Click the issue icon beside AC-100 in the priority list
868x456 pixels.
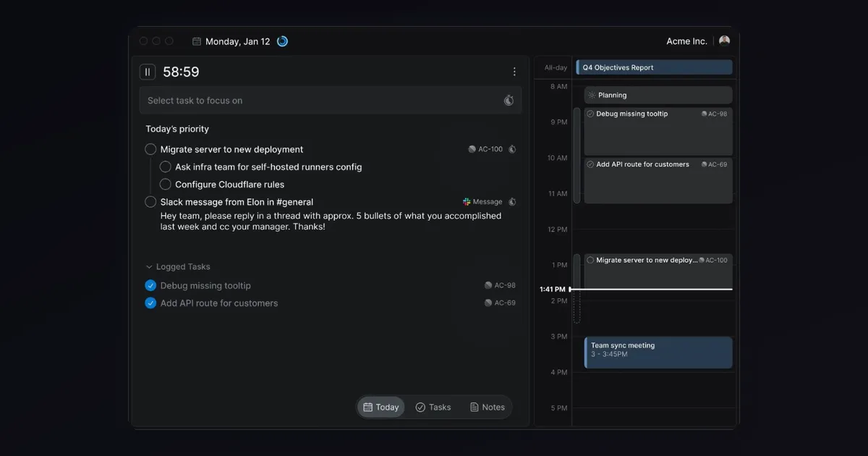click(x=472, y=149)
